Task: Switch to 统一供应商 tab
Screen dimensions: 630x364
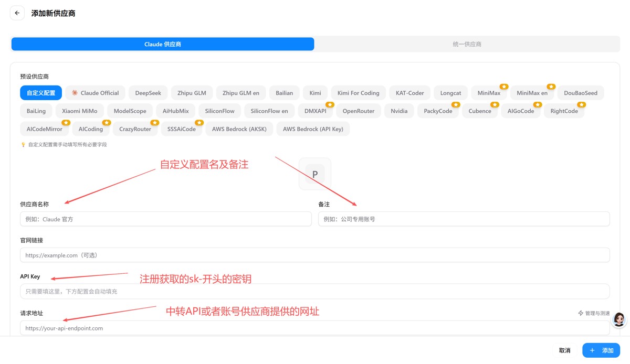Action: pyautogui.click(x=467, y=44)
